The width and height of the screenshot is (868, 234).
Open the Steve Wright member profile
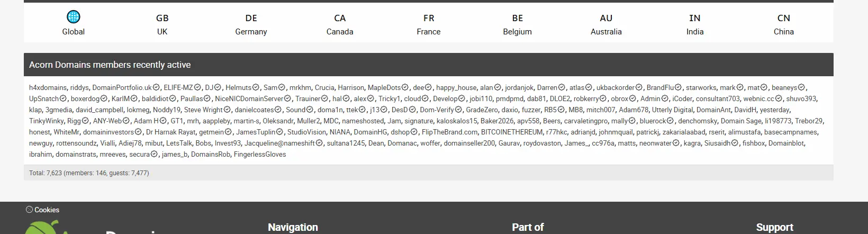point(203,110)
